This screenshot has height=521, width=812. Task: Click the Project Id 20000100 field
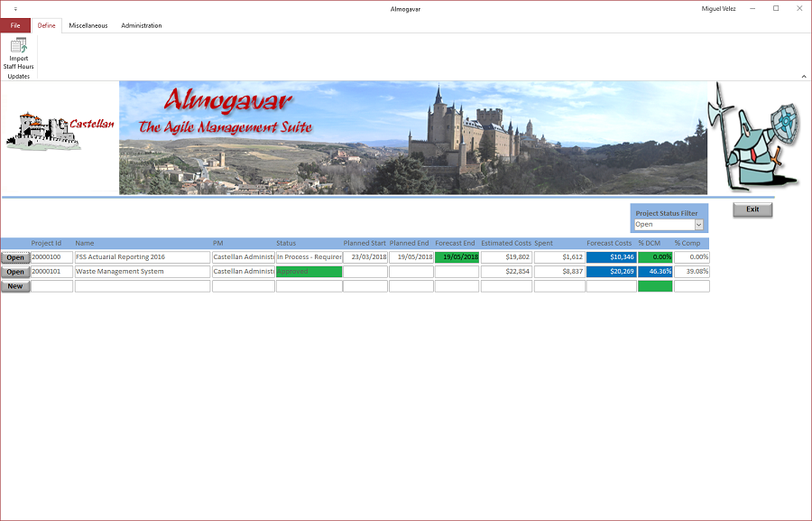coord(51,257)
